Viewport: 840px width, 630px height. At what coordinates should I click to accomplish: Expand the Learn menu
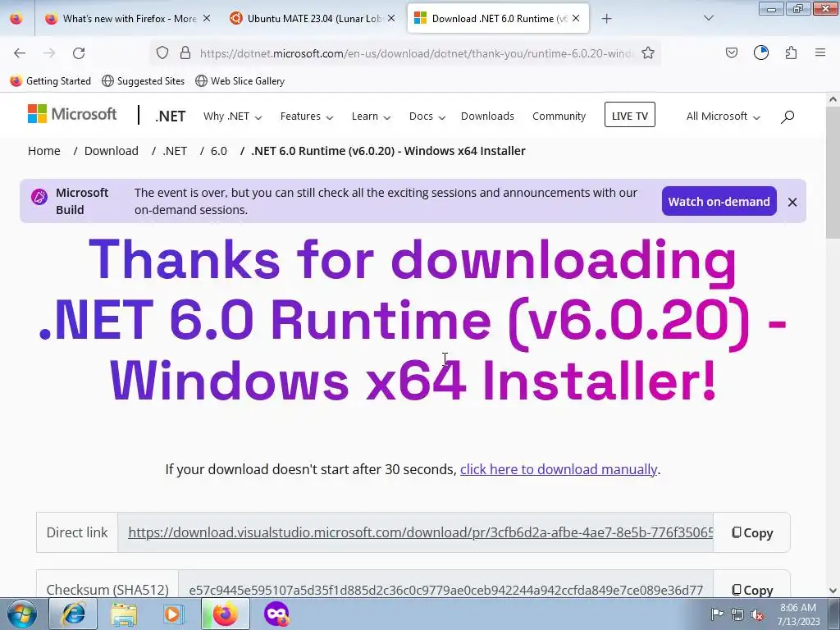click(371, 116)
